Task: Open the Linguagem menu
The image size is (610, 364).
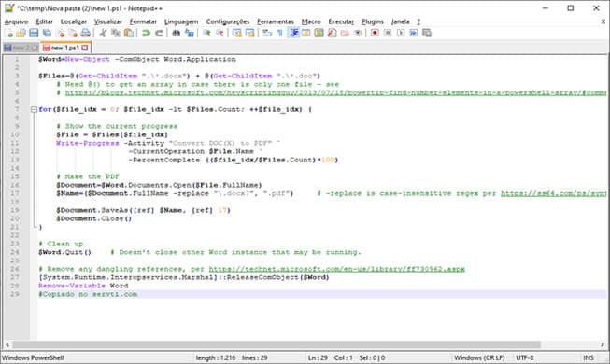Action: coord(181,21)
